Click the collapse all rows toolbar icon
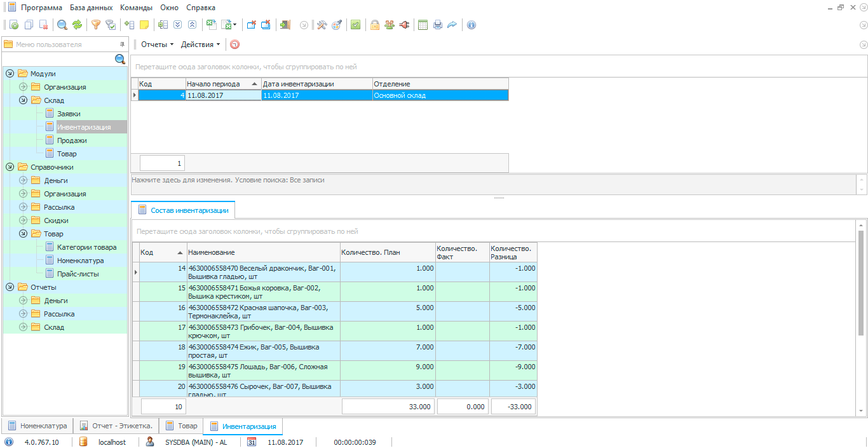The height and width of the screenshot is (448, 868). pyautogui.click(x=192, y=25)
